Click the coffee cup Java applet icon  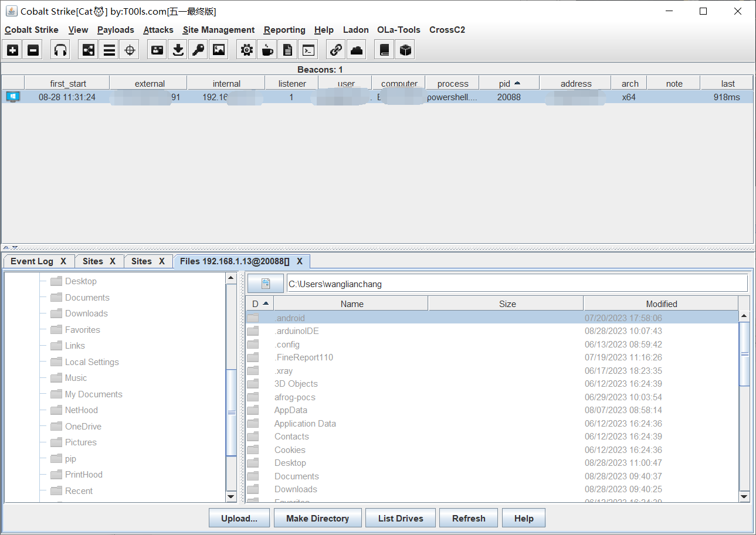(267, 50)
